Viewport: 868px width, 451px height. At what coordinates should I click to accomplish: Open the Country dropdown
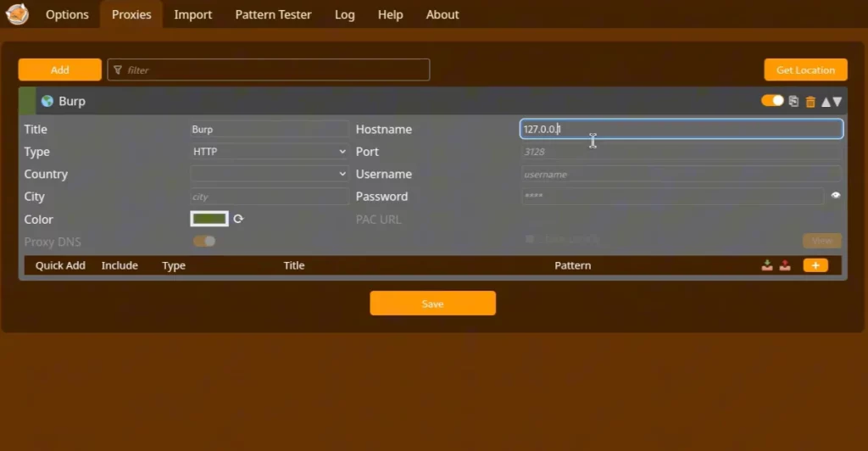[x=270, y=174]
